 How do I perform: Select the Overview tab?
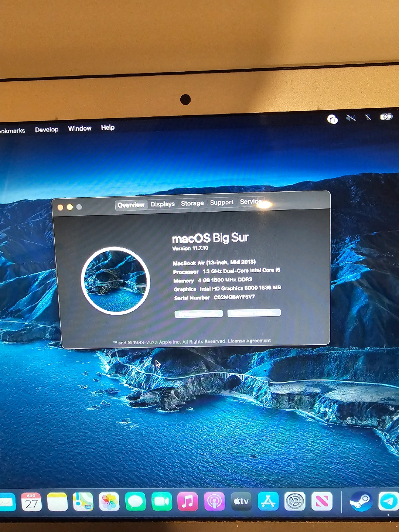click(x=131, y=205)
